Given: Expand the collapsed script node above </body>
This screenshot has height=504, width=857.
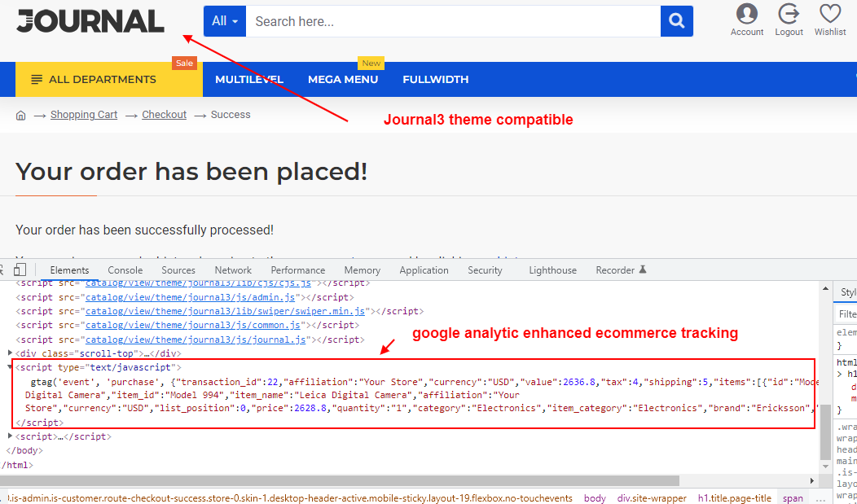Looking at the screenshot, I should point(10,436).
